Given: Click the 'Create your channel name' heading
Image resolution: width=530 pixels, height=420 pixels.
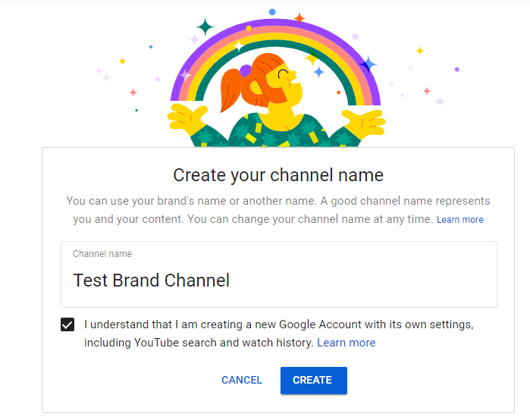Looking at the screenshot, I should [278, 175].
